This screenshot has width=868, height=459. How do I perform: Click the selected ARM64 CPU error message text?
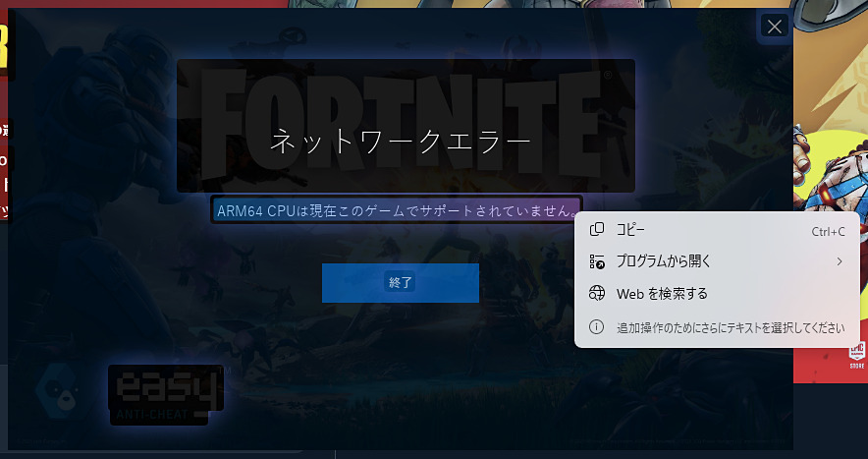[397, 210]
